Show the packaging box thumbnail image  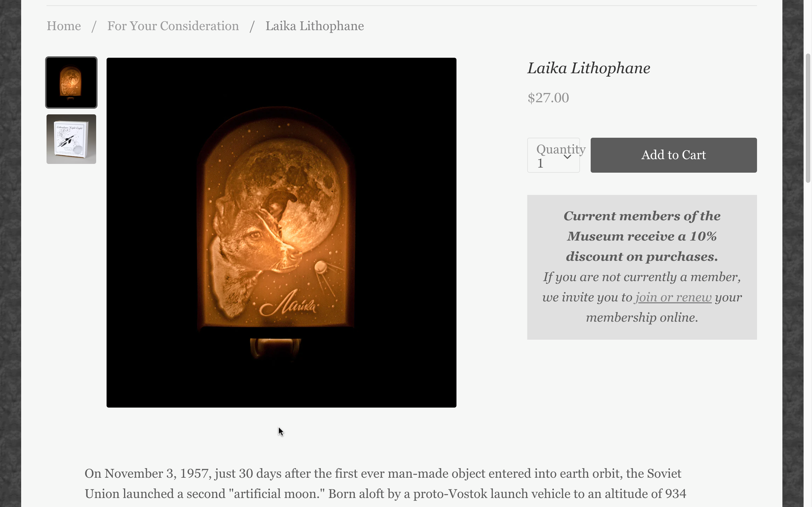tap(71, 139)
